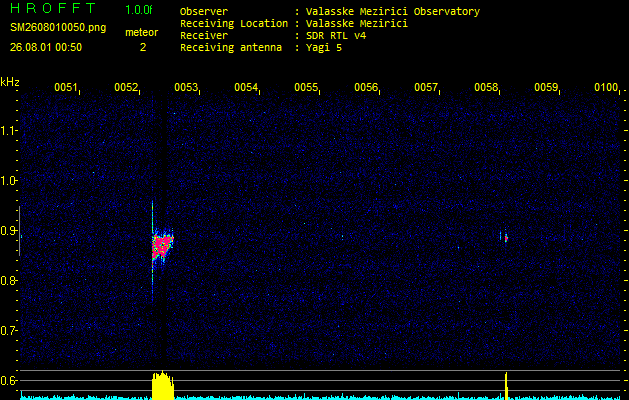Screen dimensions: 629x400
Task: Click the 1.1 kHz frequency label
Action: point(8,130)
